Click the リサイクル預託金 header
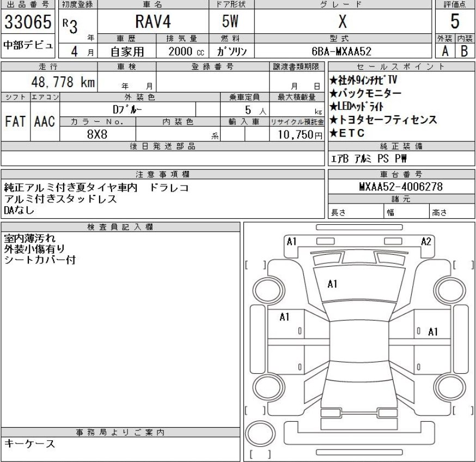Screen dimensions: 476x462 pyautogui.click(x=297, y=122)
